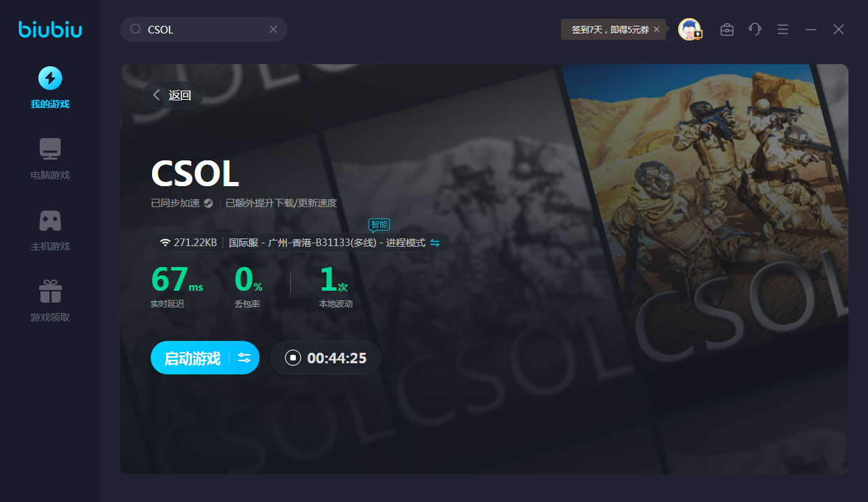Open the user avatar profile
Viewport: 868px width, 502px height.
tap(689, 29)
